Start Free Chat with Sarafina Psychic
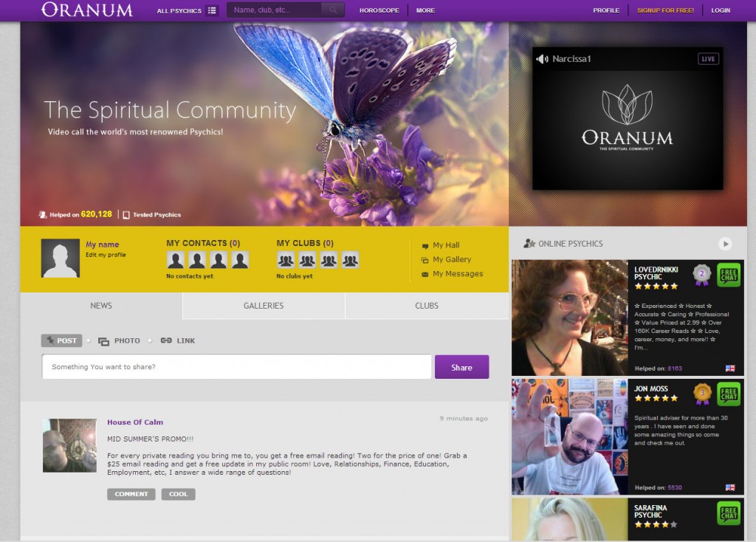The width and height of the screenshot is (756, 542). 729,513
